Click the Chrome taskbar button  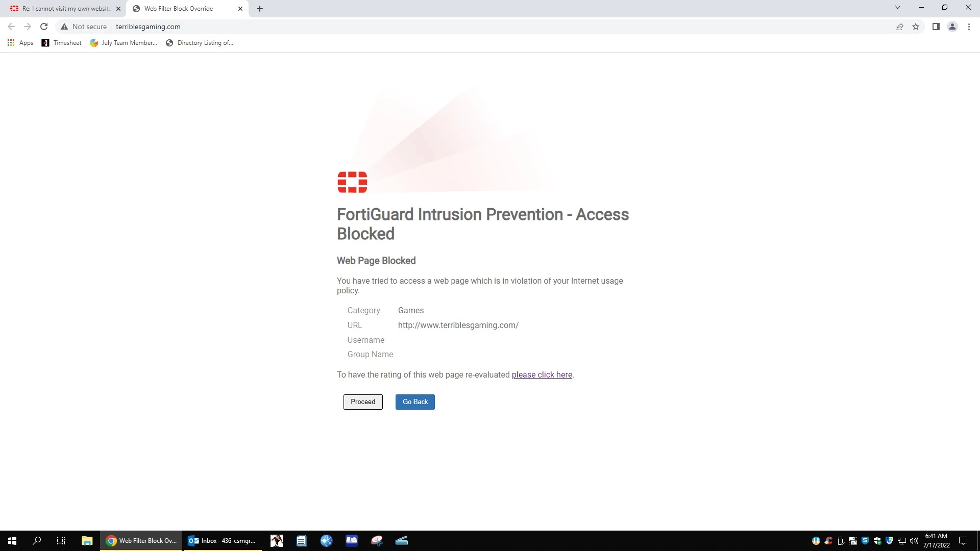point(141,541)
